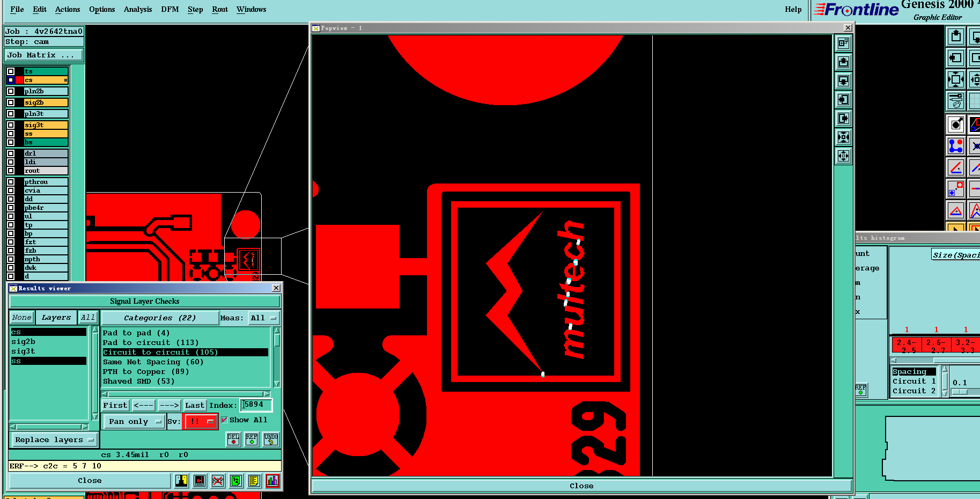Open the Actions menu
This screenshot has height=499, width=980.
68,9
